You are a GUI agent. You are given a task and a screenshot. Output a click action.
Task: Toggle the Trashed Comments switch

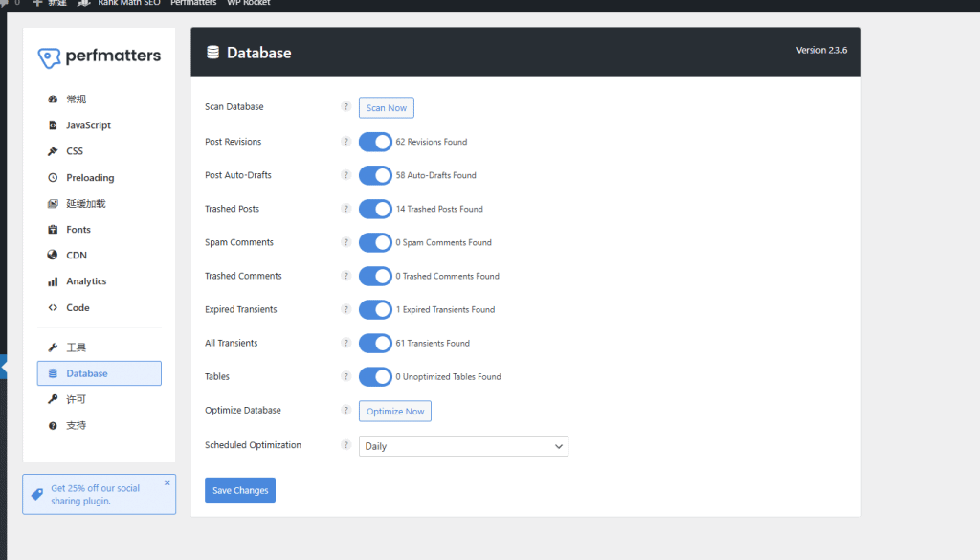click(375, 277)
